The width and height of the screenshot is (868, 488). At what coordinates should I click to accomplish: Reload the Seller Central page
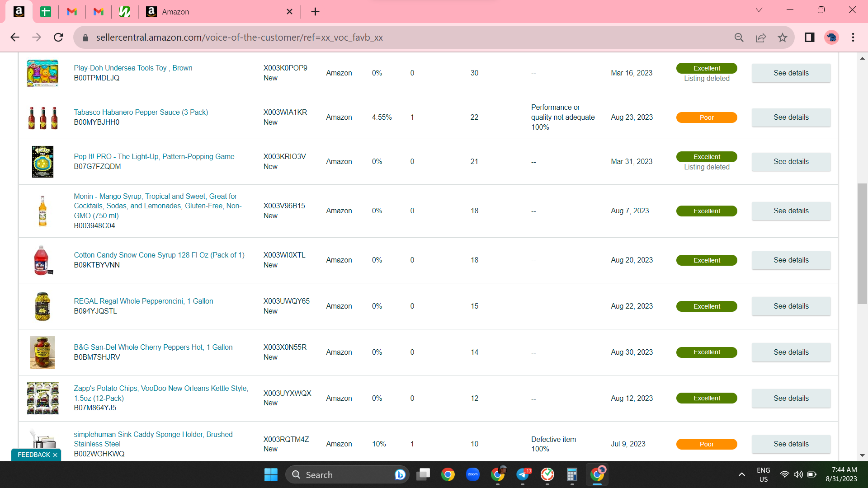click(x=58, y=38)
